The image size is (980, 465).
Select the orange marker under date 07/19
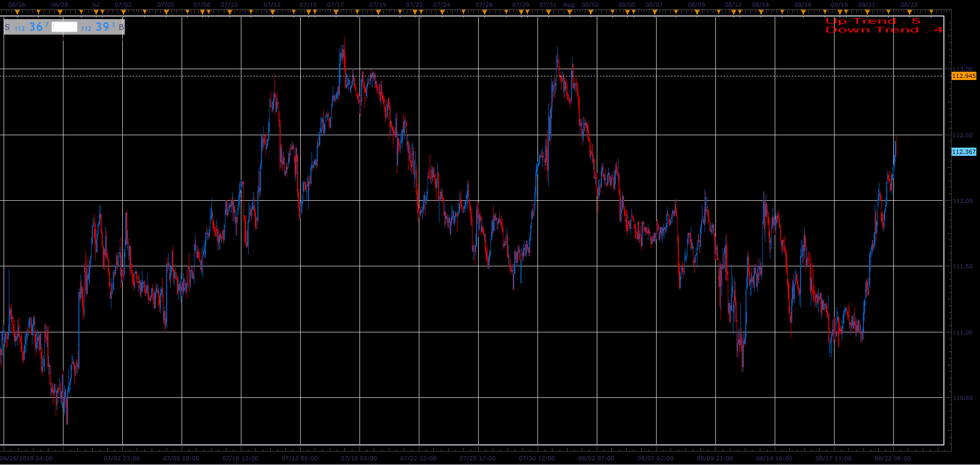click(378, 12)
